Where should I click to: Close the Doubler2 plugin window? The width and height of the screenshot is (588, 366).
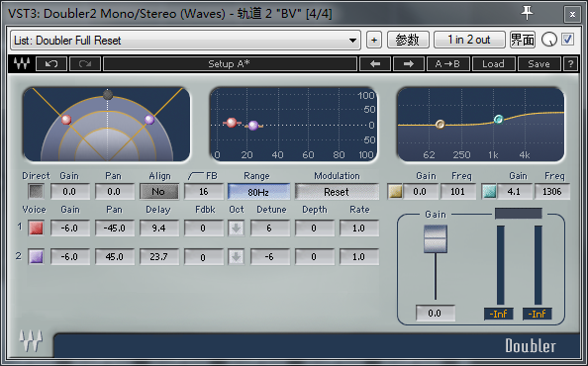(572, 14)
